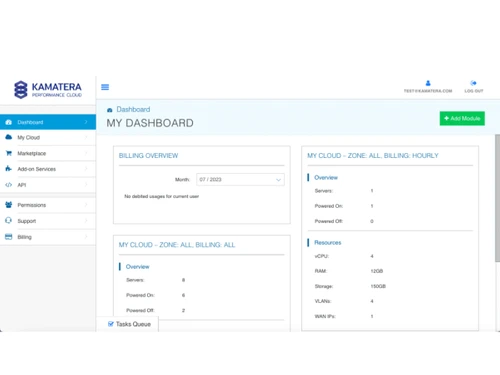
Task: Click the WAN IPs label
Action: pyautogui.click(x=325, y=316)
